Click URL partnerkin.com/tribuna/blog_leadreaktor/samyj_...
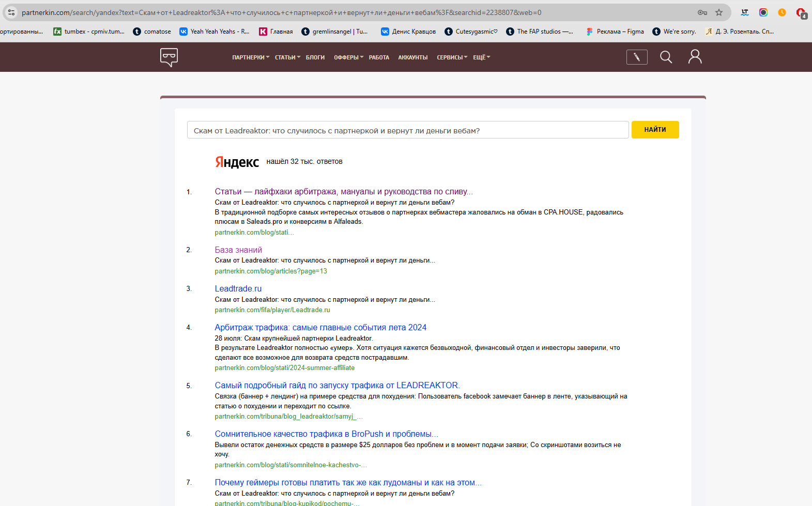 click(289, 417)
